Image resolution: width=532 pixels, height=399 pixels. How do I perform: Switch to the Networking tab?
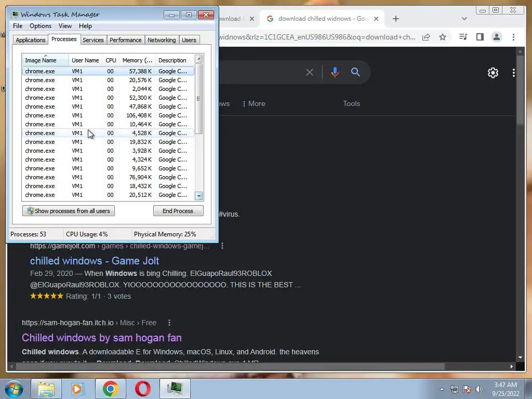(162, 40)
